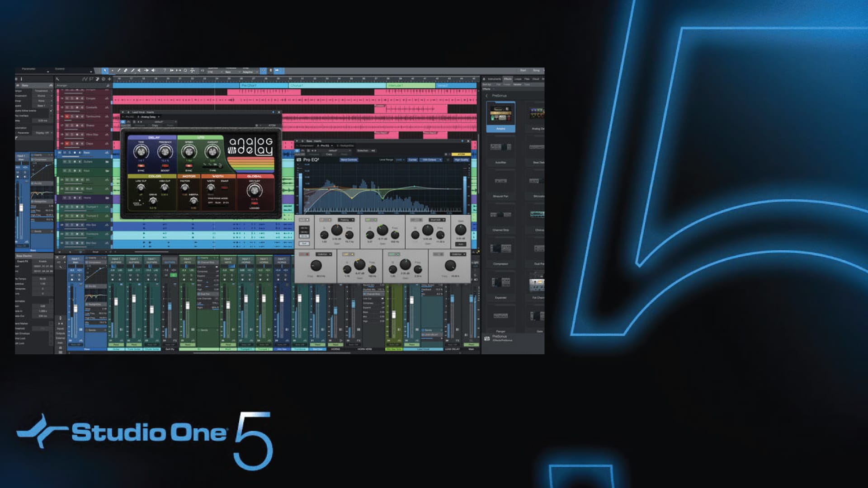Switch to the Effects browser tab
This screenshot has height=488, width=868.
click(x=508, y=79)
